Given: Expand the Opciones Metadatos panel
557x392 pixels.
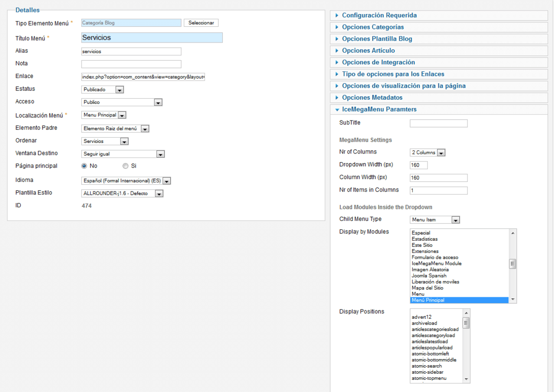Looking at the screenshot, I should pyautogui.click(x=439, y=97).
